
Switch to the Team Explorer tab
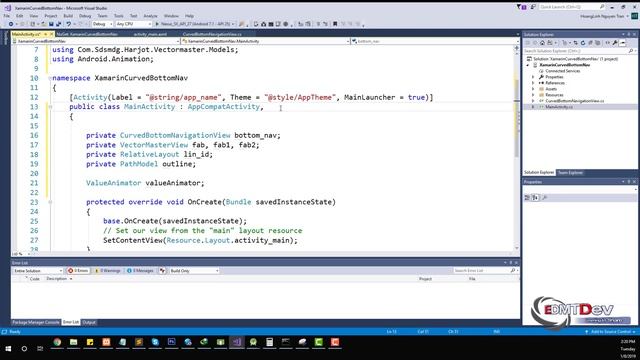click(x=570, y=173)
